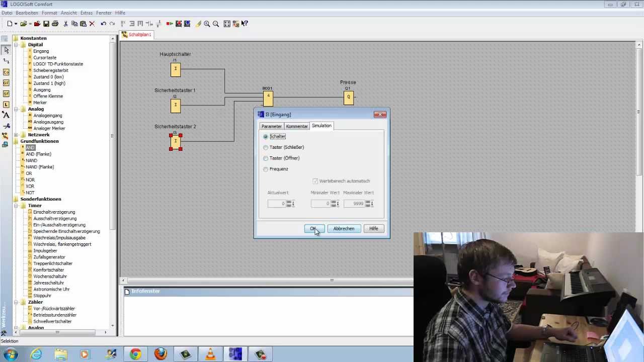Zoom out of the circuit diagram

coord(216,24)
